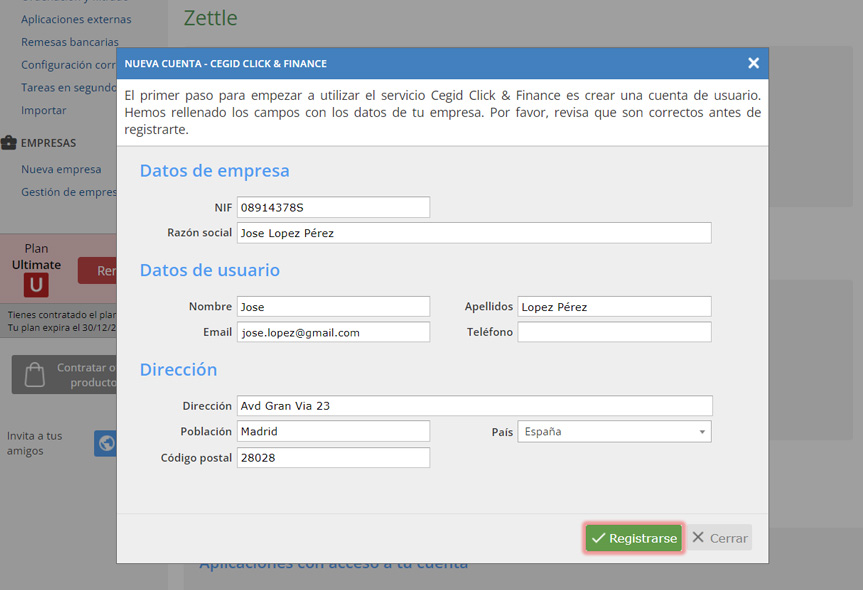863x590 pixels.
Task: Click the Zettle page title
Action: [x=210, y=18]
